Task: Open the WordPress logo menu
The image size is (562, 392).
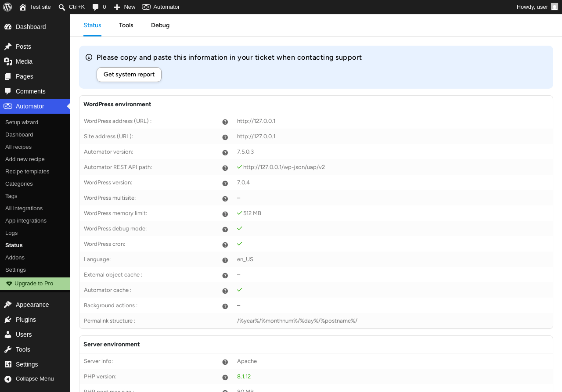Action: tap(7, 7)
